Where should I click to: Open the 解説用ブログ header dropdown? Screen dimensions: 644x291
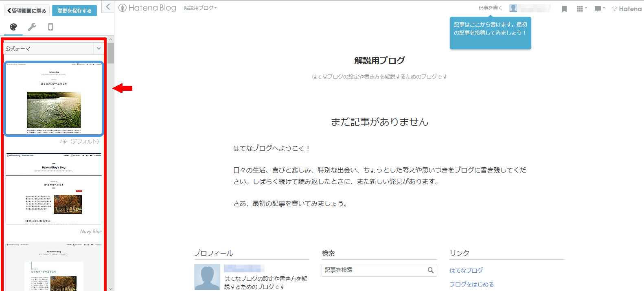click(200, 8)
